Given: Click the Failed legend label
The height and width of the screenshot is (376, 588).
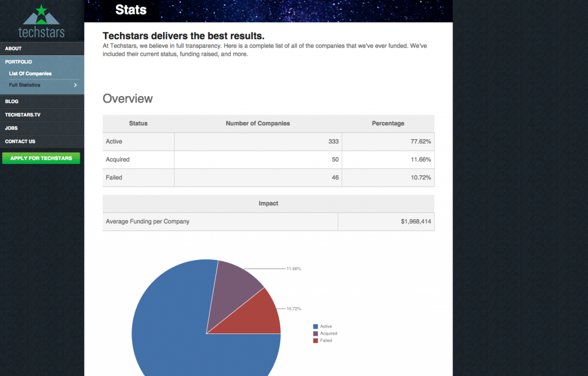Looking at the screenshot, I should tap(326, 341).
